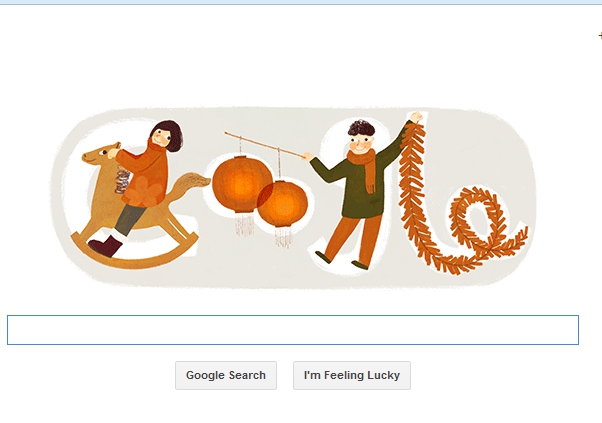Click the white tassel under the large lantern
Screen dimensions: 602x423
(244, 223)
